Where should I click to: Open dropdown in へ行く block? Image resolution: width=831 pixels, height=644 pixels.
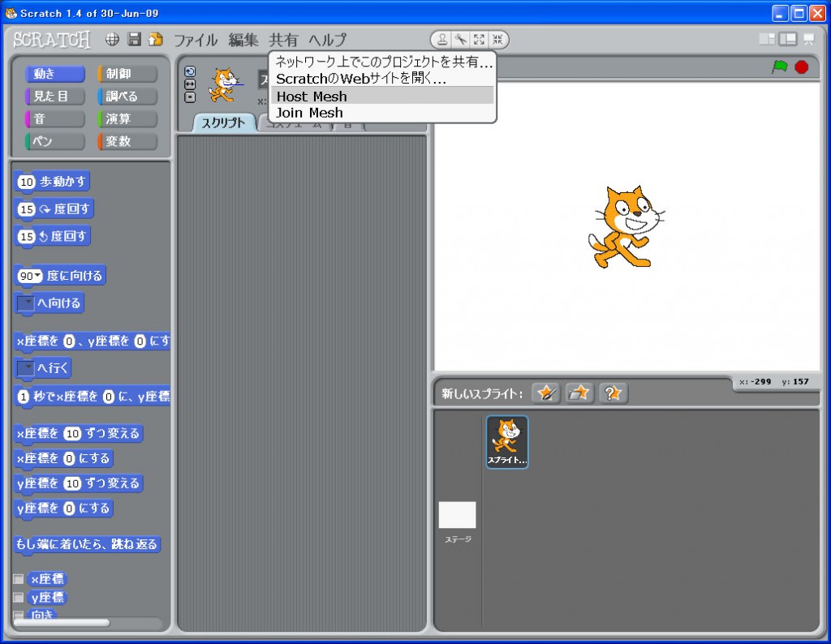coord(25,367)
